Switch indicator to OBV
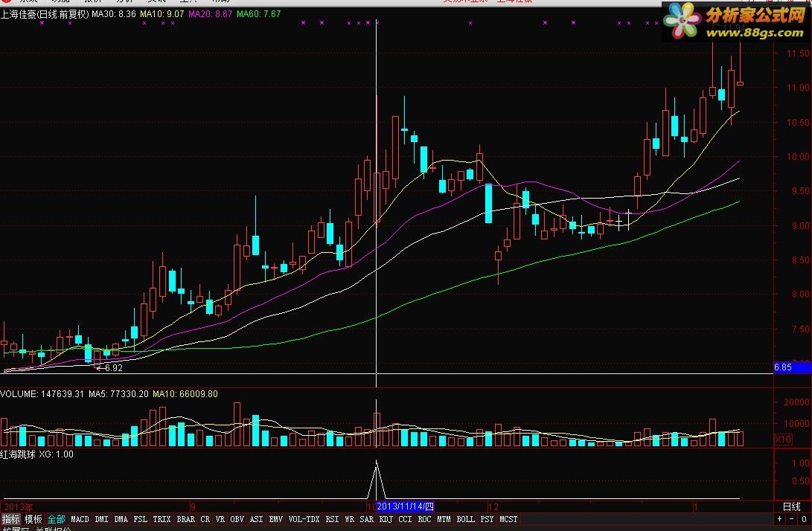Image resolution: width=812 pixels, height=531 pixels. tap(237, 519)
